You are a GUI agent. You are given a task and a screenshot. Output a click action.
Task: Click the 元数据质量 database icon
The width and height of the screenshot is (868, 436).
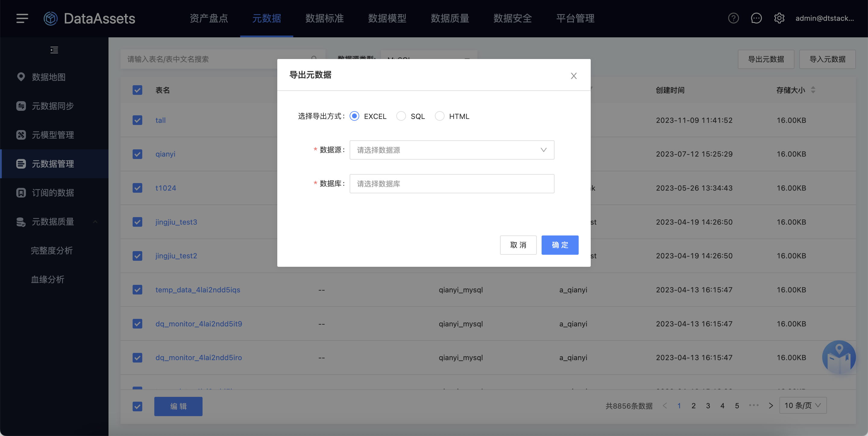pos(21,222)
